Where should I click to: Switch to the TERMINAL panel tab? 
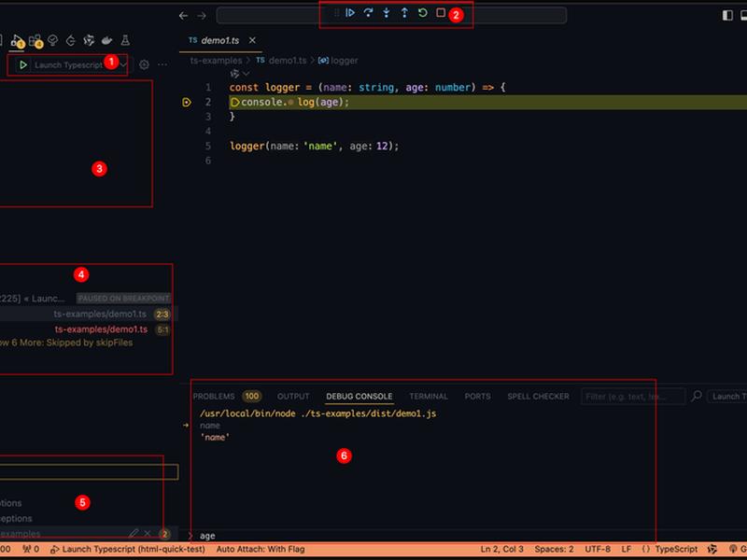coord(429,397)
